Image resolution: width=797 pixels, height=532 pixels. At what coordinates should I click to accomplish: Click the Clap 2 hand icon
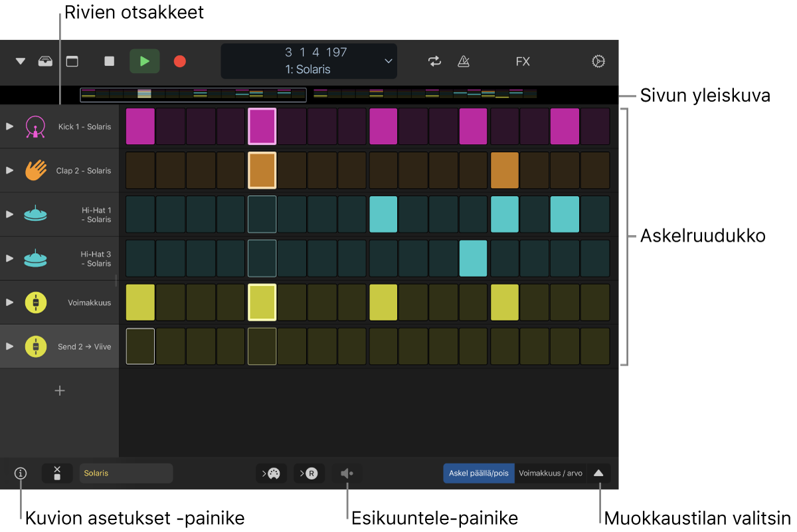(x=35, y=170)
